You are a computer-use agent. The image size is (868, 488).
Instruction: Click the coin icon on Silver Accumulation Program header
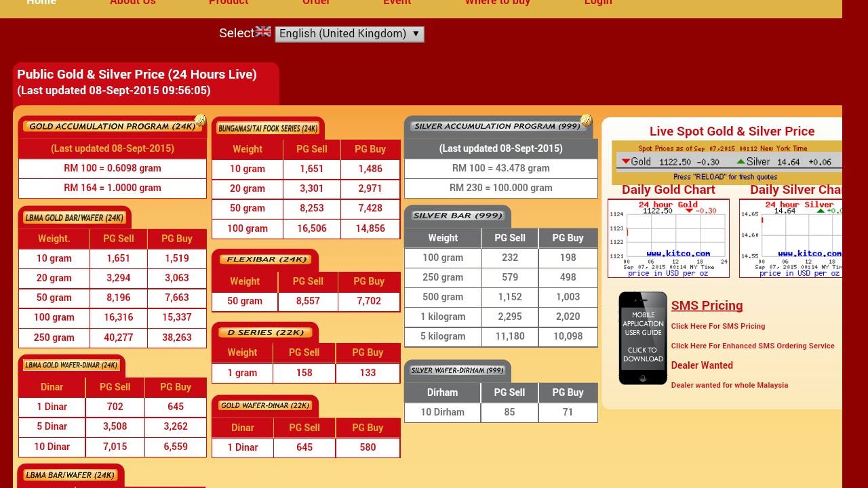coord(586,121)
